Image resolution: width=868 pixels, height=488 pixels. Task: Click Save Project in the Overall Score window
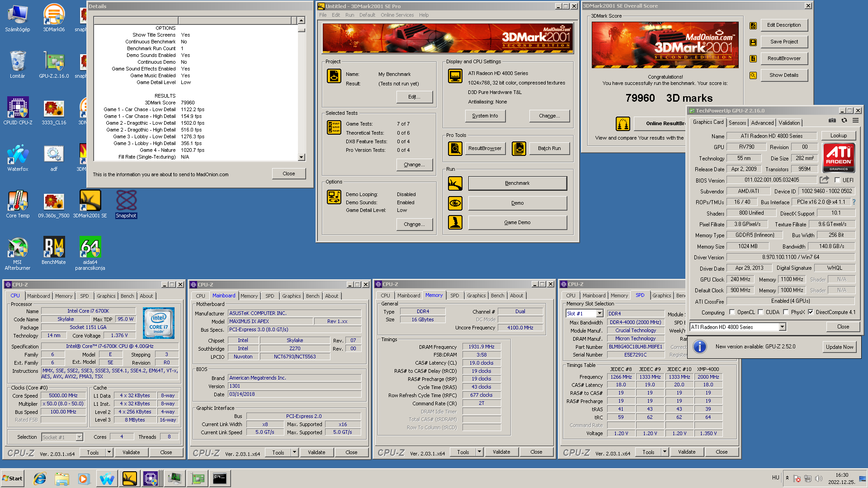pos(784,42)
